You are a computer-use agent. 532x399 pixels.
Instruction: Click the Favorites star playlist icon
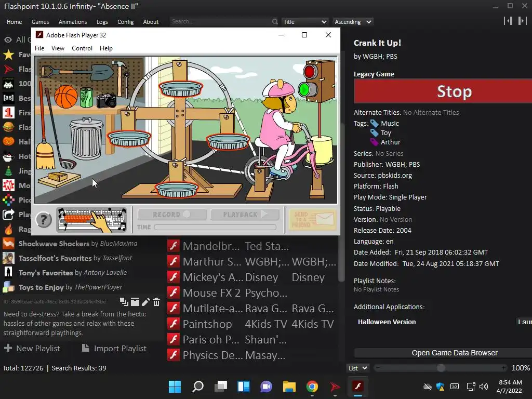(8, 55)
